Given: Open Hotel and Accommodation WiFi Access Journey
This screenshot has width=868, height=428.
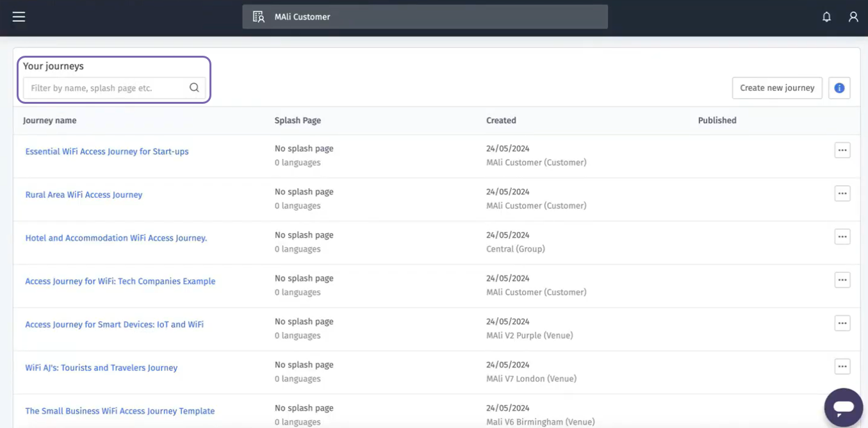Looking at the screenshot, I should coord(116,238).
